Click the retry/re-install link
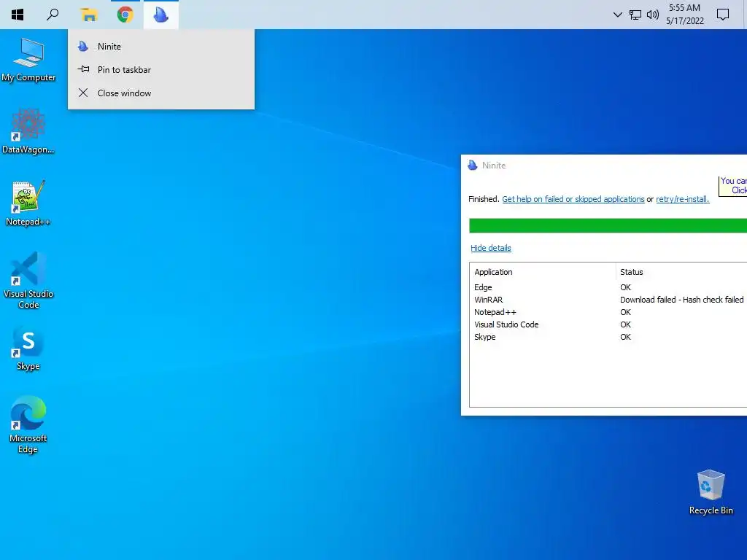The width and height of the screenshot is (747, 560). click(x=682, y=199)
